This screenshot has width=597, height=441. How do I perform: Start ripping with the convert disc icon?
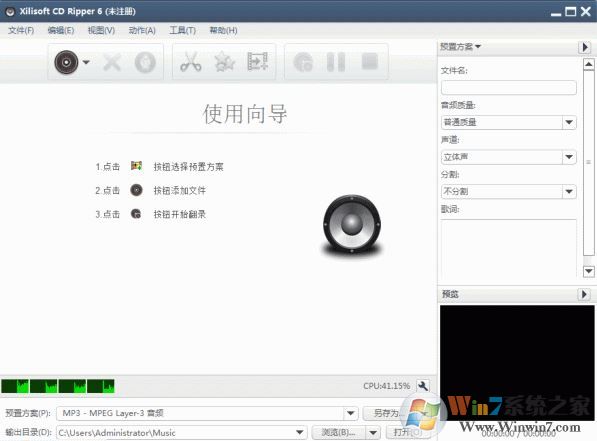coord(303,62)
